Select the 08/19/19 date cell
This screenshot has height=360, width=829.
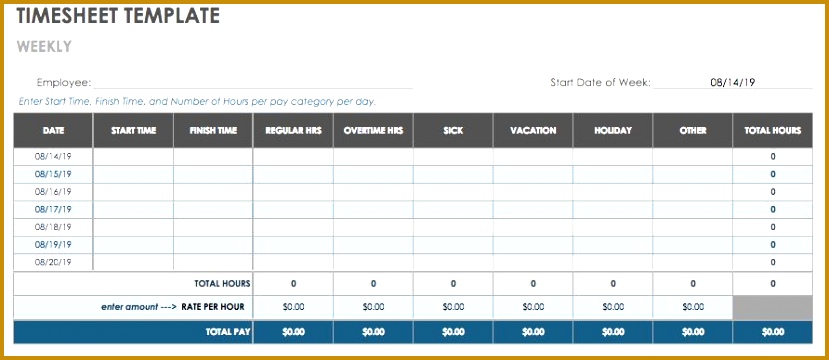(x=53, y=245)
